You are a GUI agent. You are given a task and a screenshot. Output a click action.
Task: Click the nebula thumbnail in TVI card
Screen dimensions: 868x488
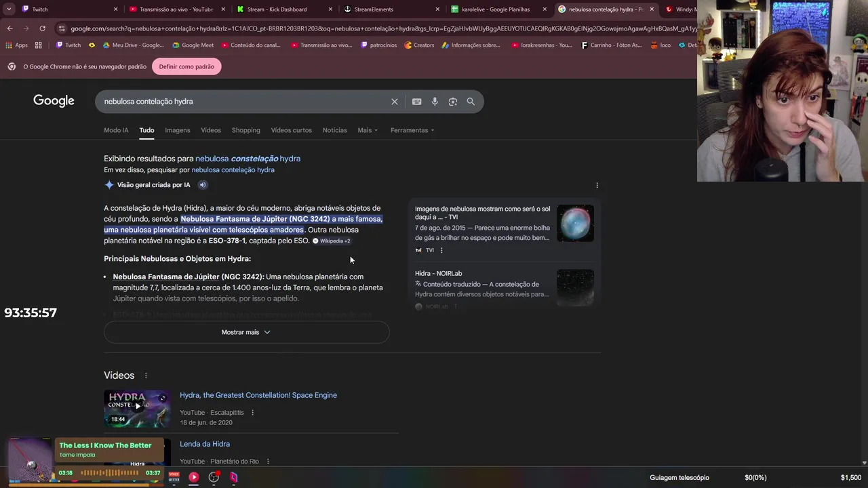pos(575,223)
